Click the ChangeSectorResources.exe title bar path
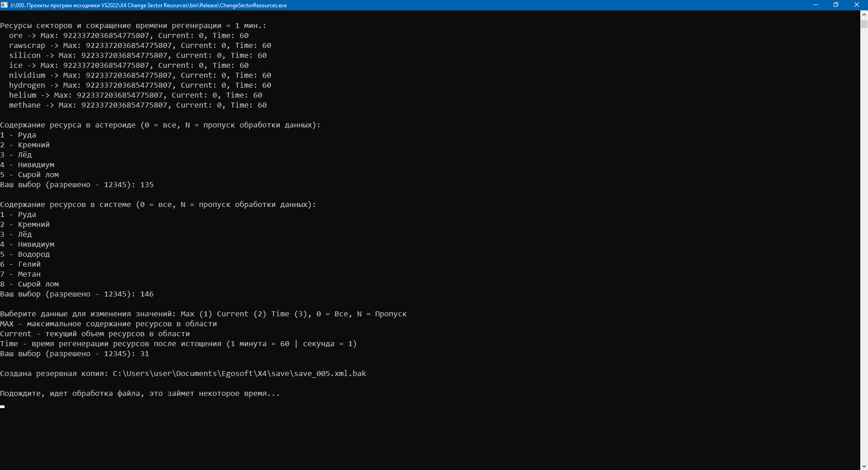The width and height of the screenshot is (868, 470). coord(149,5)
